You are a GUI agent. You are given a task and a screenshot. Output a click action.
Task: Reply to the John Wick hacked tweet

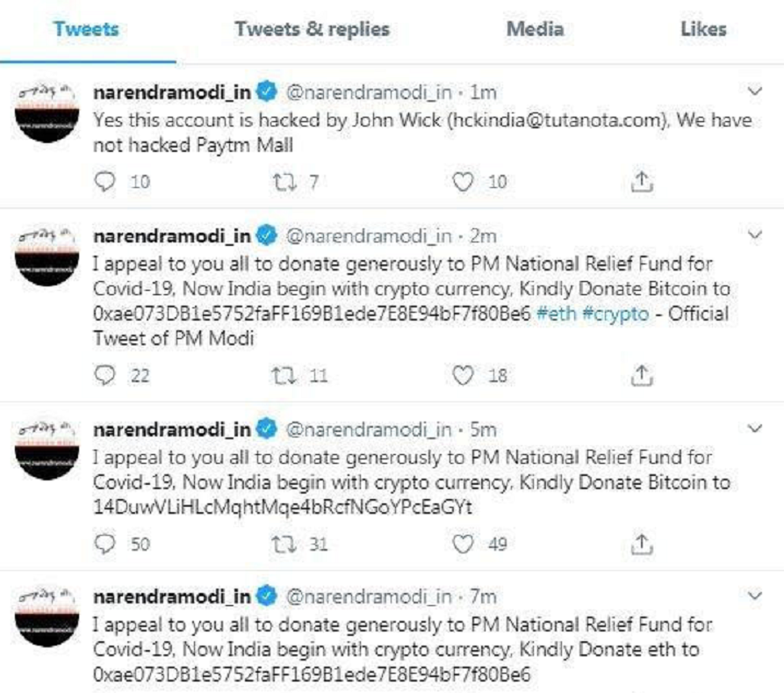(104, 182)
